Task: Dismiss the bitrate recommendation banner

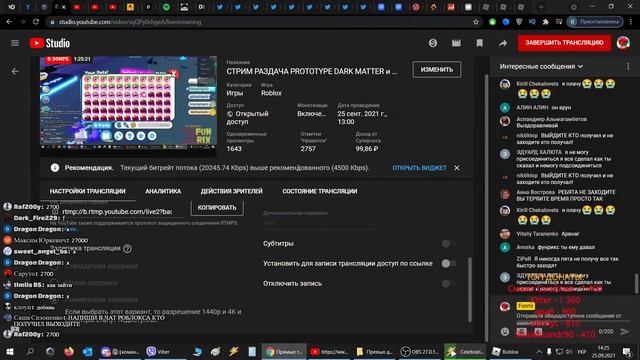Action: coord(457,168)
